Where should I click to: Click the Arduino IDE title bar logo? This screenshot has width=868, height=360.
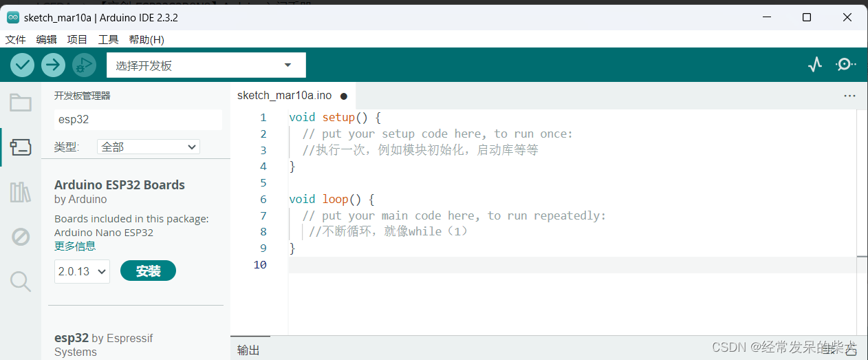click(13, 17)
